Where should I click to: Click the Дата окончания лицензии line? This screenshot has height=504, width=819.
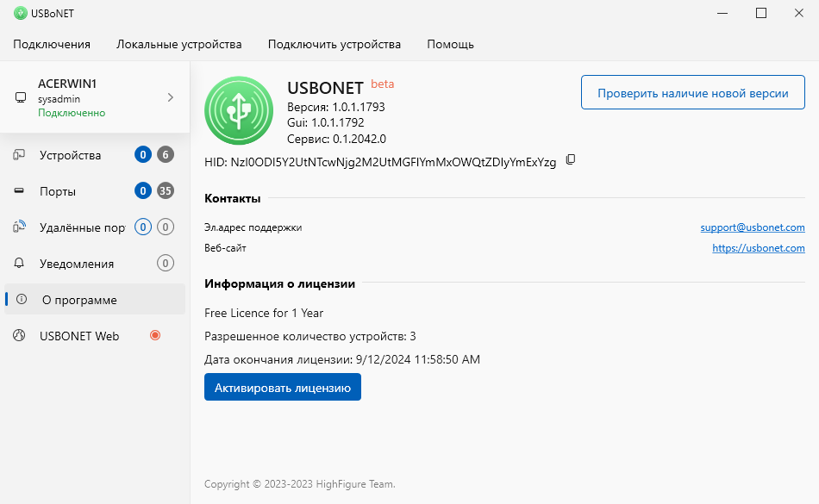(342, 359)
